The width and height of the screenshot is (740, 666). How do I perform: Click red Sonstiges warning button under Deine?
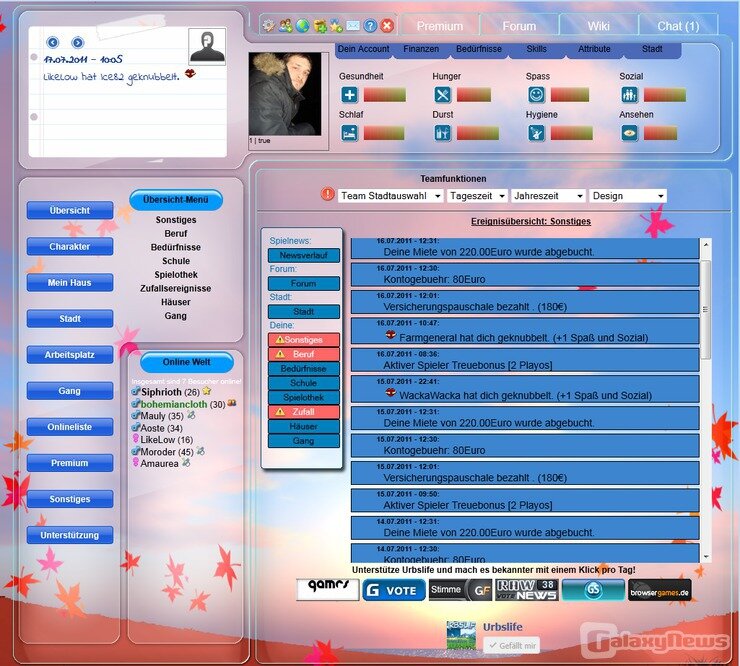point(303,340)
